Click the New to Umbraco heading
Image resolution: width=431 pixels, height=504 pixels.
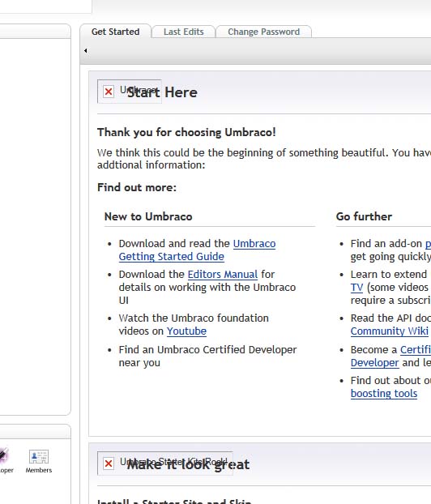click(148, 216)
